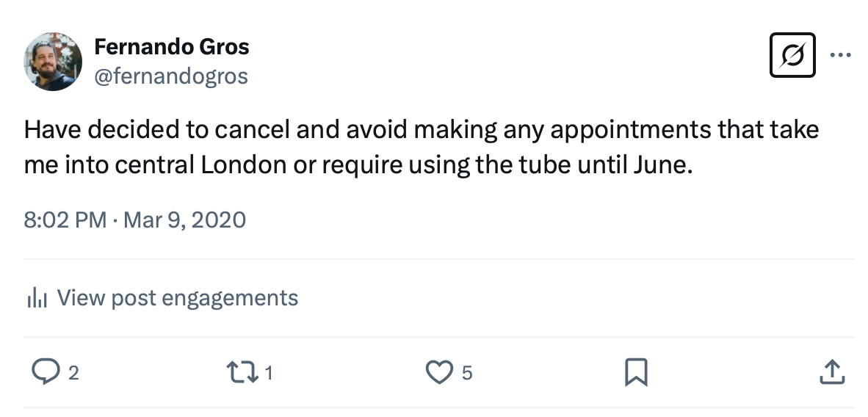Viewport: 868px width, 417px height.
Task: Open View post engagements
Action: [177, 298]
